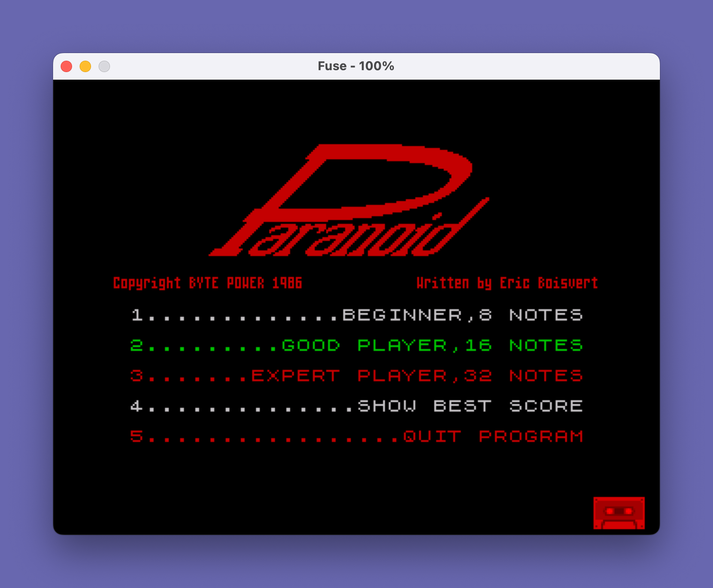The width and height of the screenshot is (713, 588).
Task: Click the Written by Eric Boisvert text
Action: 507,283
